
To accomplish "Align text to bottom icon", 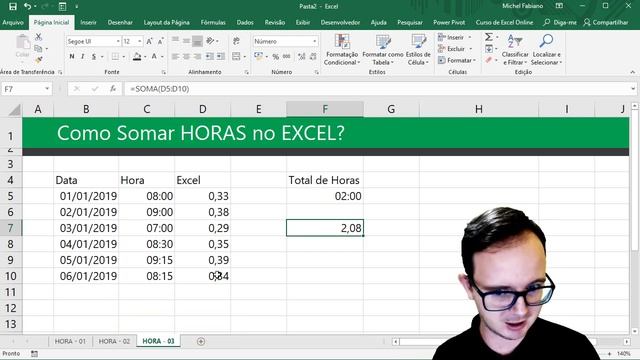I will click(197, 41).
